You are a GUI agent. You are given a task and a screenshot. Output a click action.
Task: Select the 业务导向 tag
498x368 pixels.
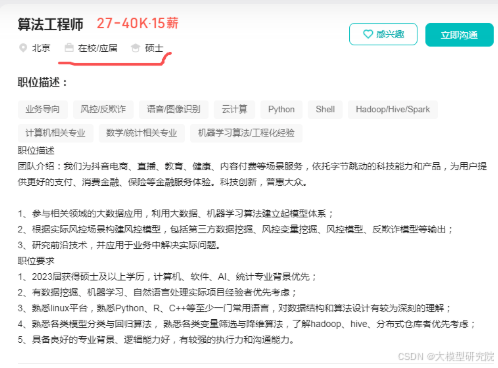point(43,109)
